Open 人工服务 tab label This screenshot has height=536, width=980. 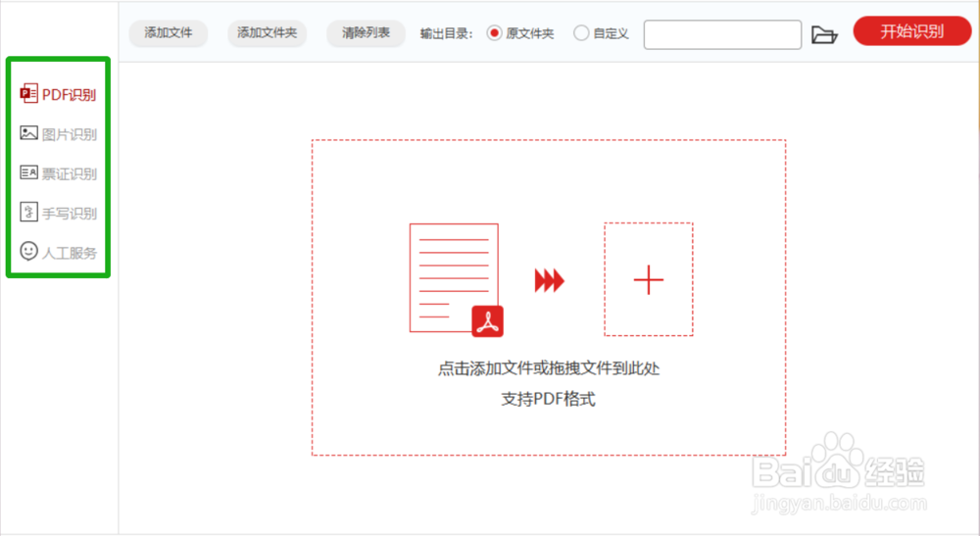coord(70,253)
